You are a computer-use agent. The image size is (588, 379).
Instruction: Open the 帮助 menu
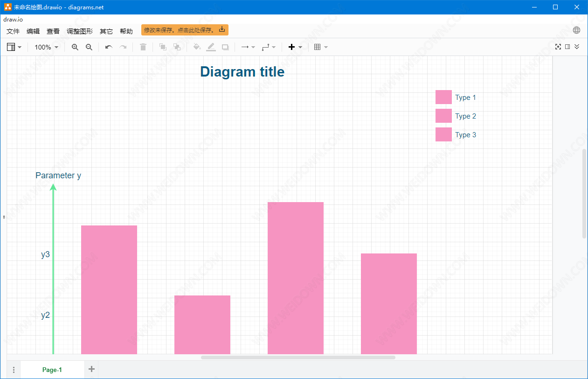pos(126,31)
